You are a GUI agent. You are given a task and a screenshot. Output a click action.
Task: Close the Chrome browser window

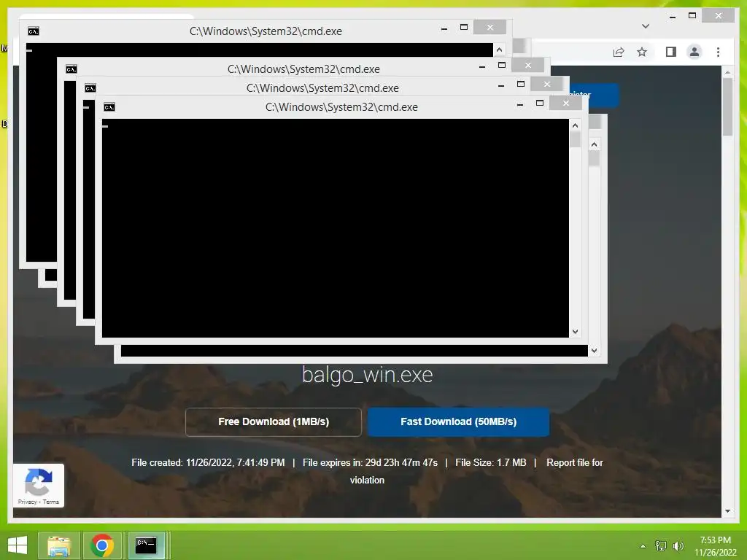point(719,16)
